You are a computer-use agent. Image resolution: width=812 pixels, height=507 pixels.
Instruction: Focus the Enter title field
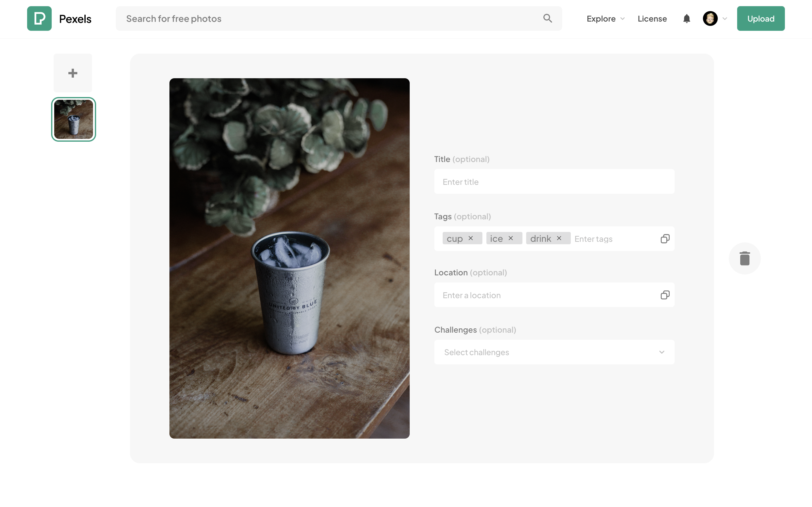(x=554, y=182)
